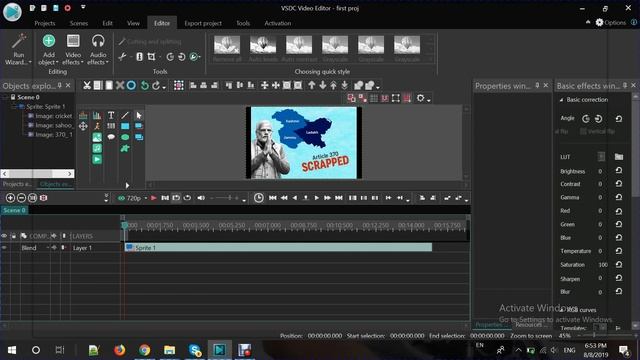The height and width of the screenshot is (360, 640).
Task: Click the first quick style thumbnail
Action: point(227,48)
